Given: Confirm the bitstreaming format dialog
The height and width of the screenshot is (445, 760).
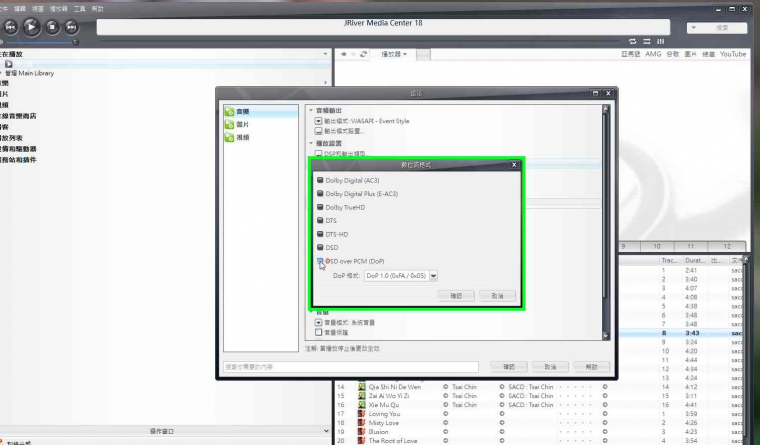Looking at the screenshot, I should click(456, 296).
